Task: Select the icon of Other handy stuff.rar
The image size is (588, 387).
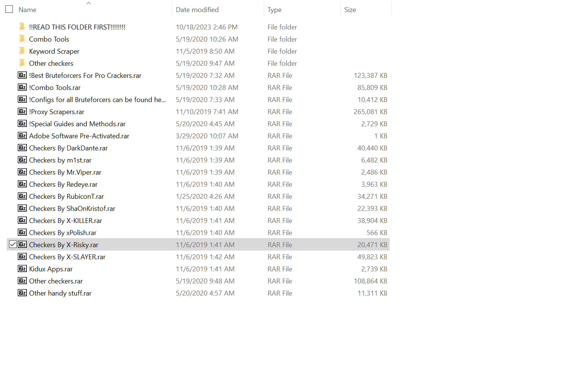Action: pyautogui.click(x=22, y=293)
